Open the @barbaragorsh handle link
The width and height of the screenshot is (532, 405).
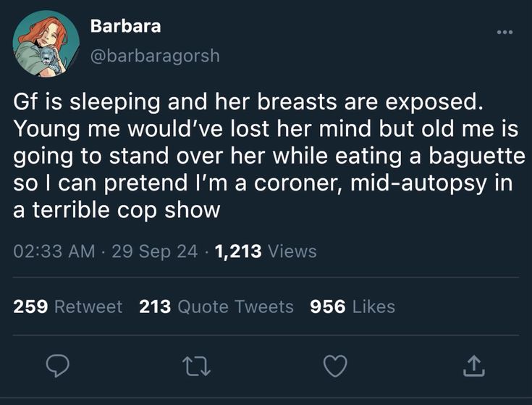click(x=154, y=56)
